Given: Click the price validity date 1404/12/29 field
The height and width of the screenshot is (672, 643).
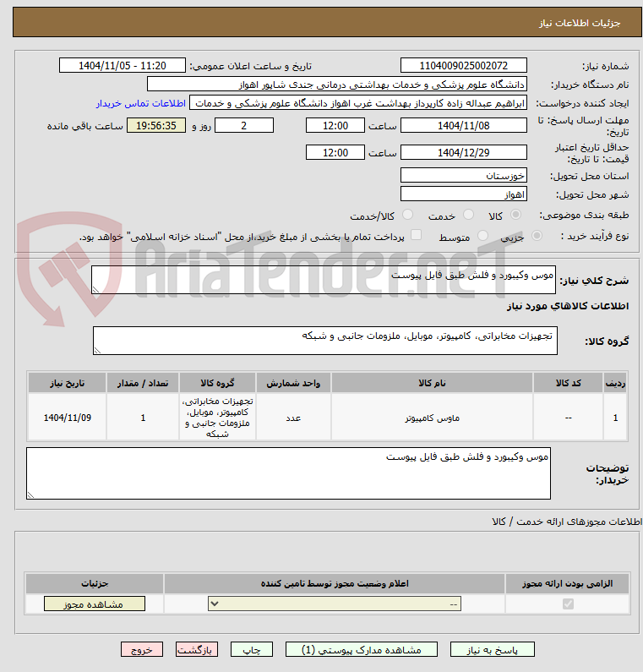Looking at the screenshot, I should click(x=464, y=152).
